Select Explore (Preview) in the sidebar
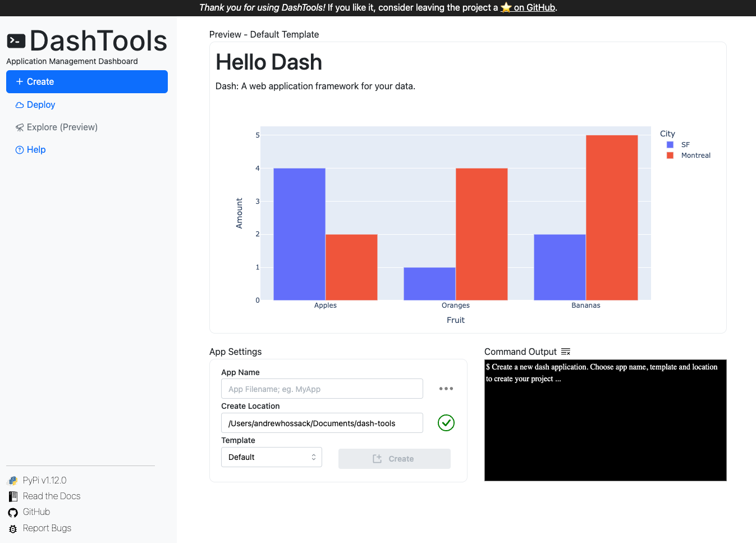The height and width of the screenshot is (543, 756). (x=62, y=127)
